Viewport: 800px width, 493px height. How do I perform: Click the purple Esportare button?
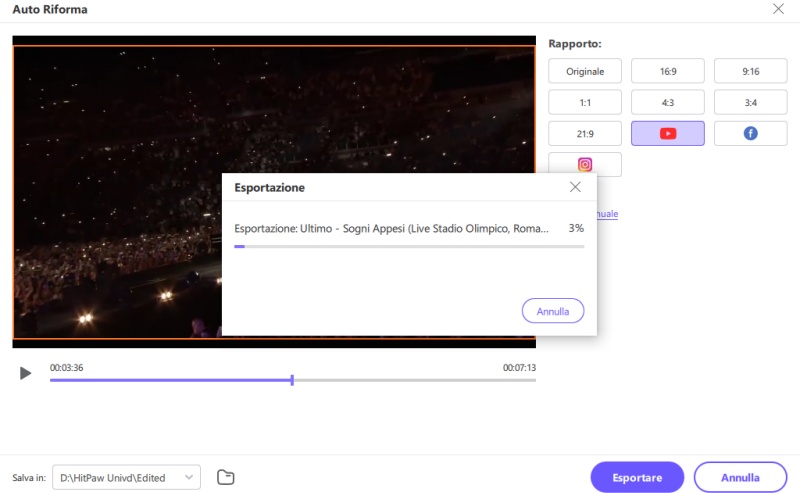(x=637, y=477)
